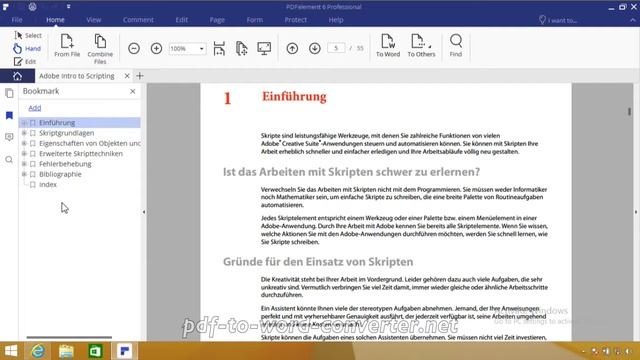Show page thumbnails panel
The height and width of the screenshot is (360, 640).
pyautogui.click(x=9, y=93)
